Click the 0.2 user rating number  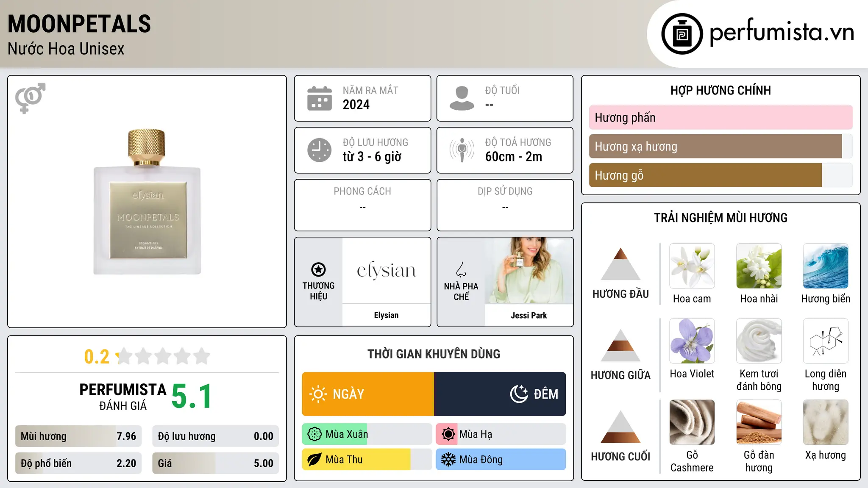pos(97,357)
